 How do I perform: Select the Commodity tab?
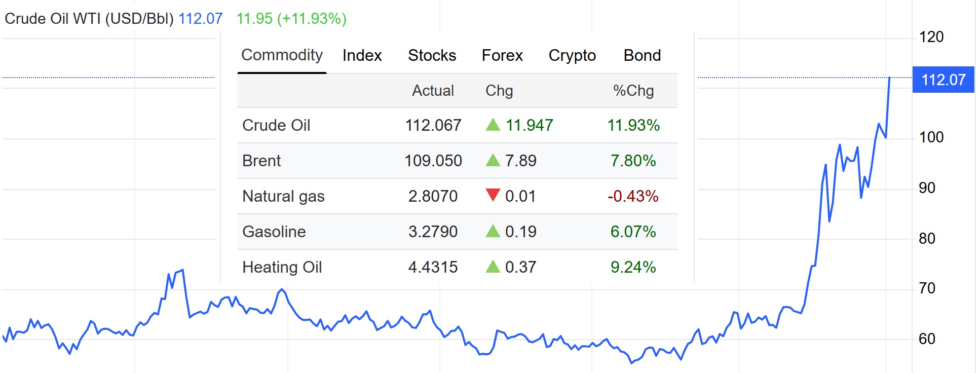282,55
